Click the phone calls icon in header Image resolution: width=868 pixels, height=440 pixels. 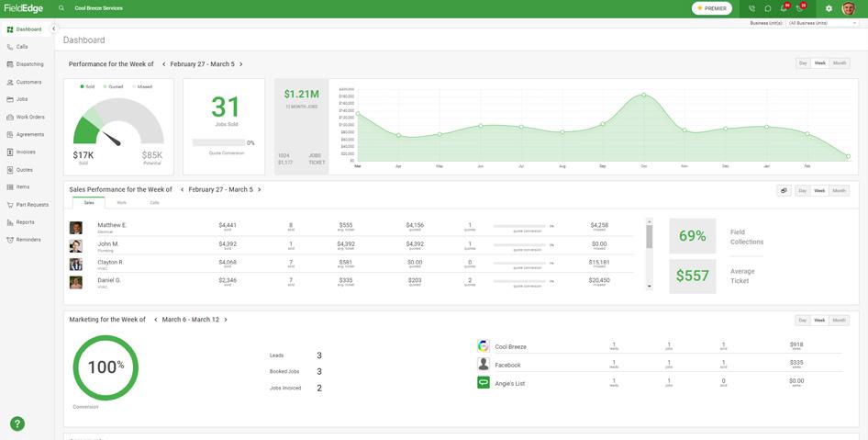[751, 8]
